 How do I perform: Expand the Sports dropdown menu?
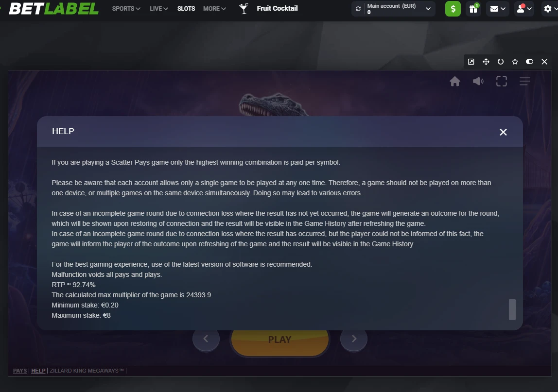tap(126, 9)
